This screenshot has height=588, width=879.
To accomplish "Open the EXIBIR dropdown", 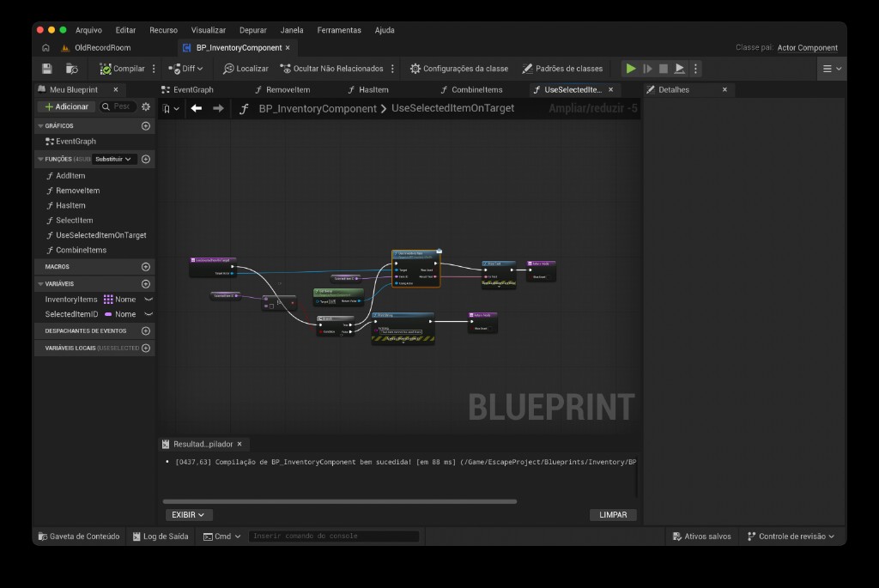I will click(188, 514).
